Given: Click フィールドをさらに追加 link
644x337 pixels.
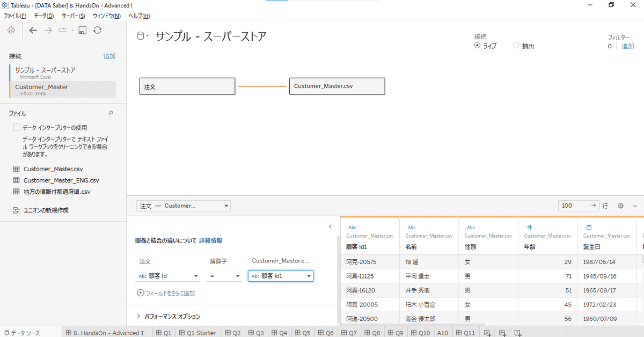Looking at the screenshot, I should pos(170,293).
